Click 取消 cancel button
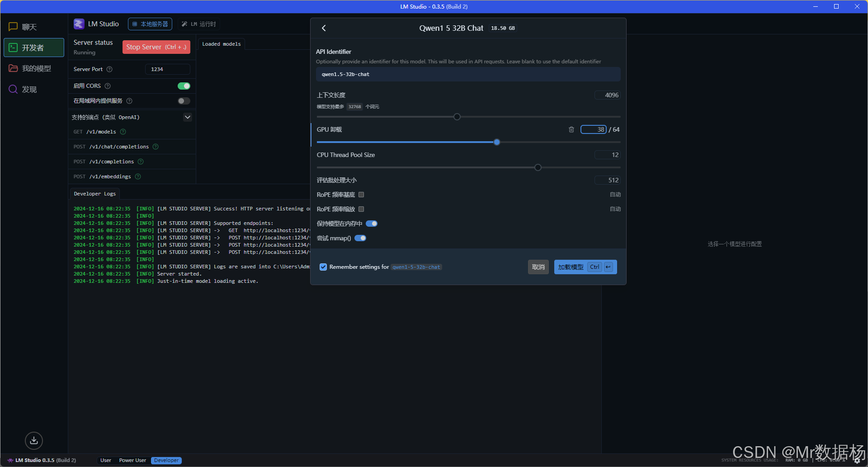Viewport: 868px width, 467px height. point(538,267)
